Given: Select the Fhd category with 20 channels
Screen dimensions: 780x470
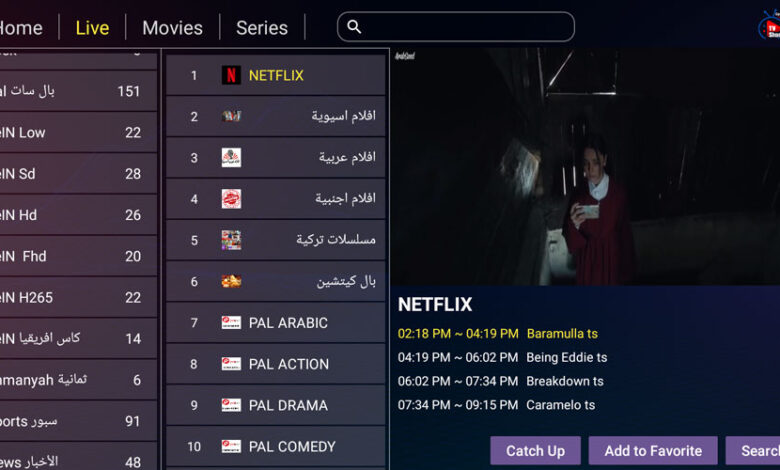Looking at the screenshot, I should click(x=78, y=256).
